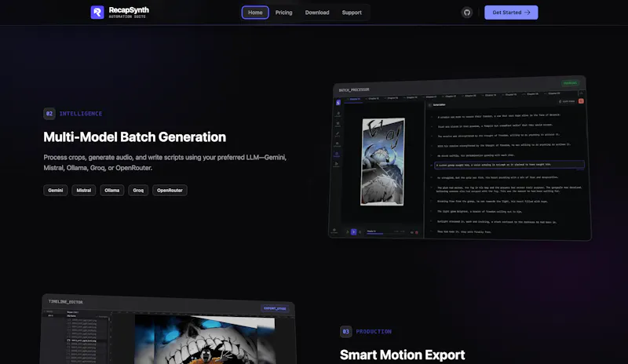Click the 'Process crops, generate audio' description

165,162
